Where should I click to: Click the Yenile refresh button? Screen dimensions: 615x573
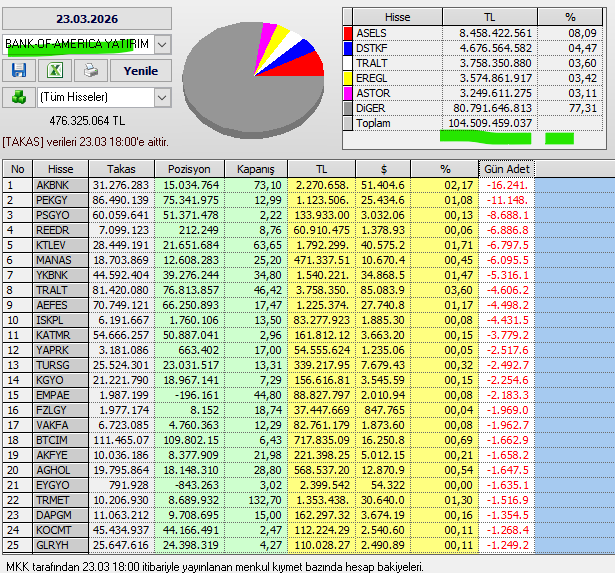click(141, 71)
